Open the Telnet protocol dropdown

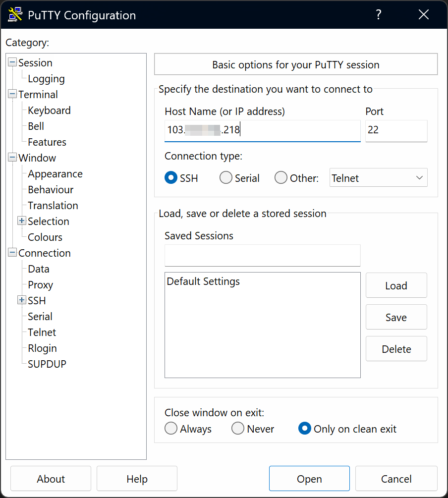[x=378, y=178]
